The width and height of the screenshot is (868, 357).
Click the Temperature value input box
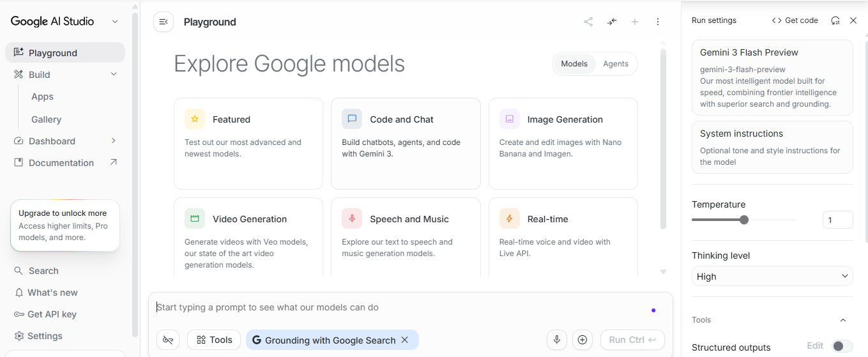[x=837, y=220]
